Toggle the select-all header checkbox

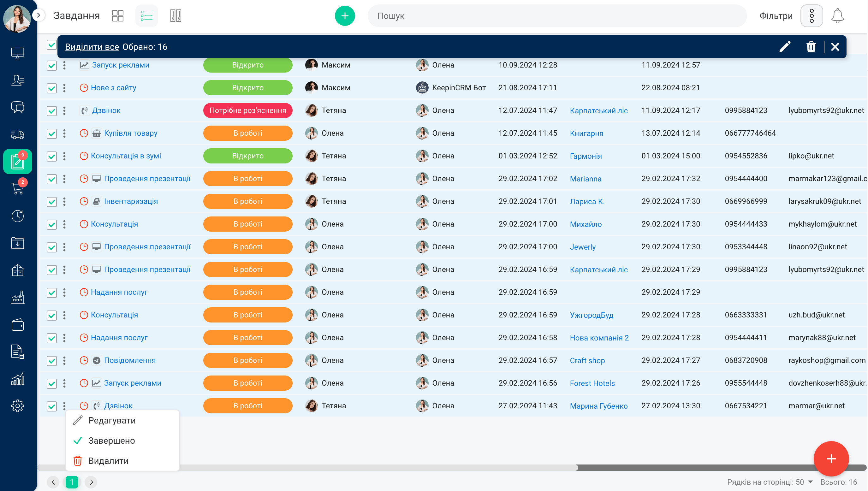[x=51, y=44]
